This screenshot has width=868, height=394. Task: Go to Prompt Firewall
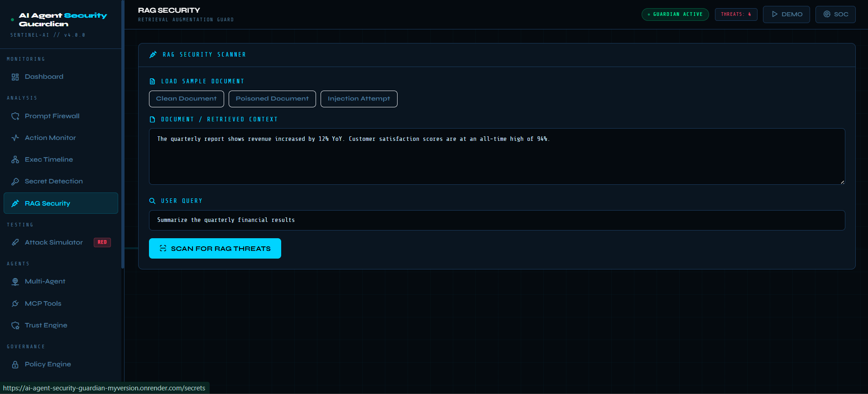[61, 116]
